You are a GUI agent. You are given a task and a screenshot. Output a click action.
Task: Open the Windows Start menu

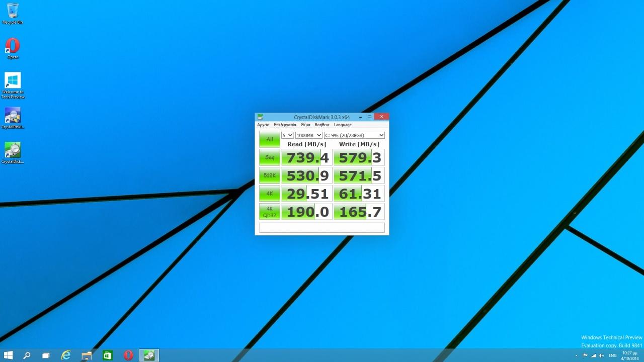9,355
